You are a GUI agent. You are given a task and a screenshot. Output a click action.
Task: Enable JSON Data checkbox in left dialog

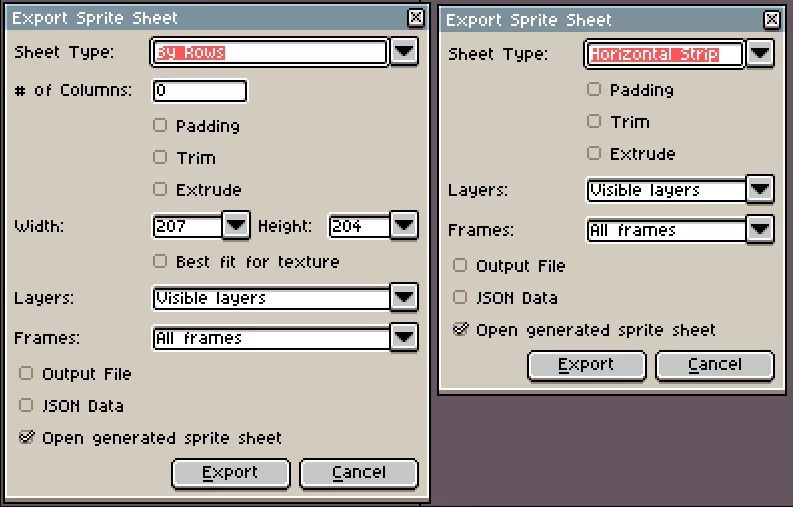pyautogui.click(x=26, y=405)
